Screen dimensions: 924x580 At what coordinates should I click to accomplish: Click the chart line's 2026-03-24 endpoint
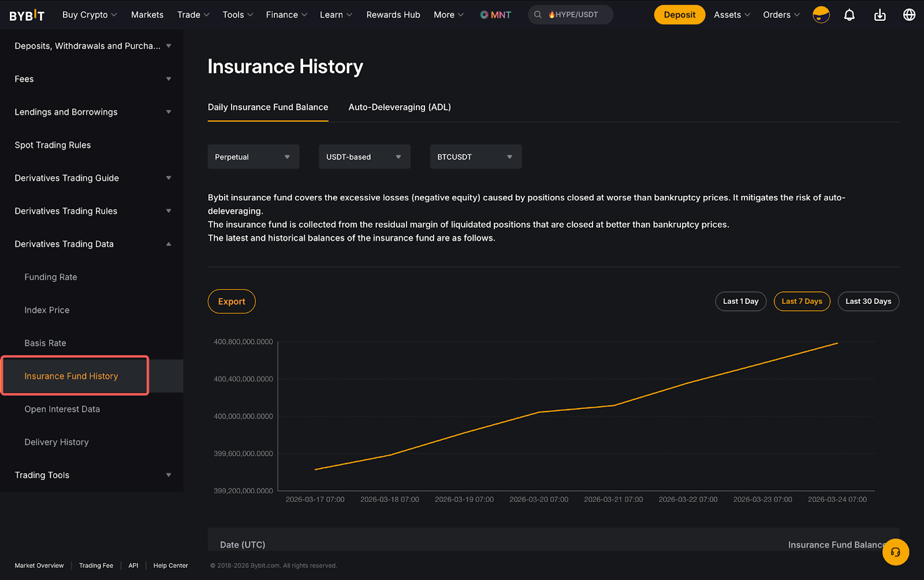(837, 343)
